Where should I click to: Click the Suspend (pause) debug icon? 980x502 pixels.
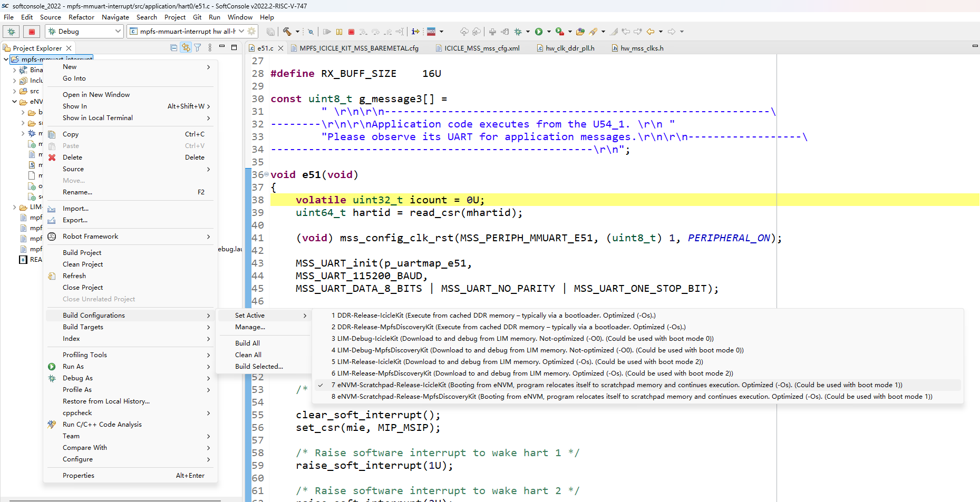tap(339, 32)
